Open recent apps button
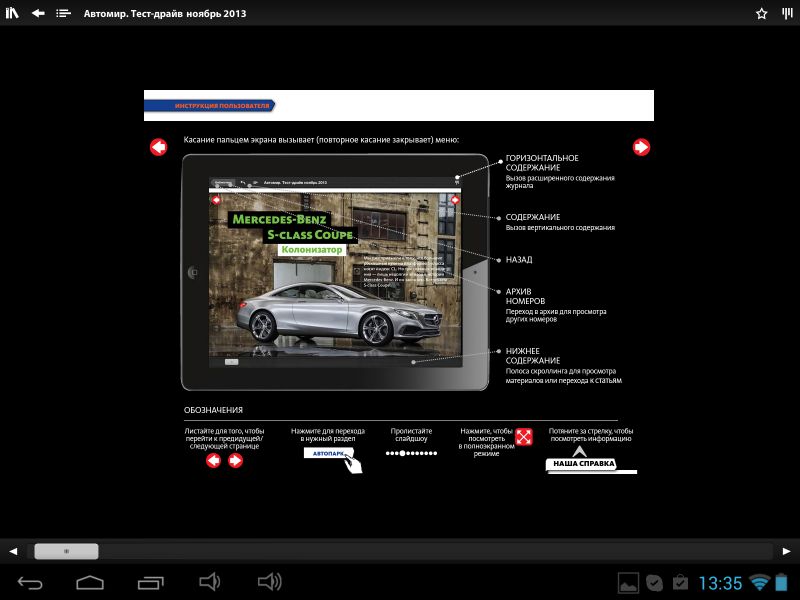 [151, 582]
